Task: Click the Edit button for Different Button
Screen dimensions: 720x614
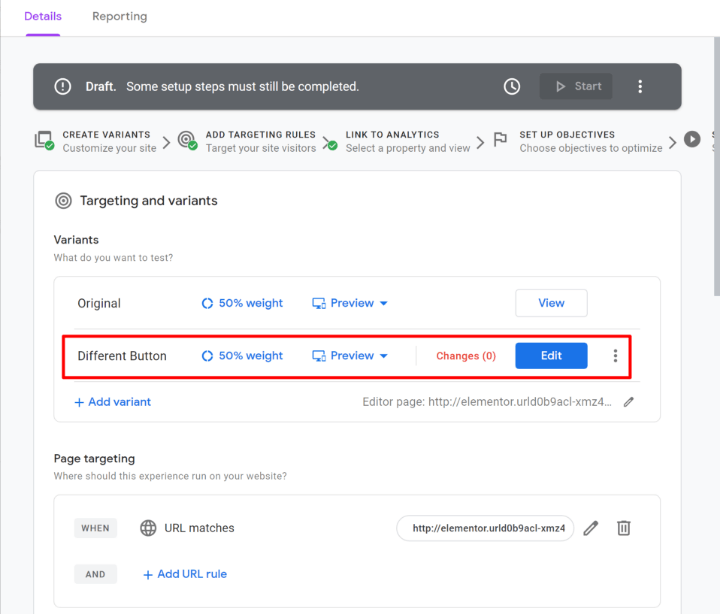Action: [551, 356]
